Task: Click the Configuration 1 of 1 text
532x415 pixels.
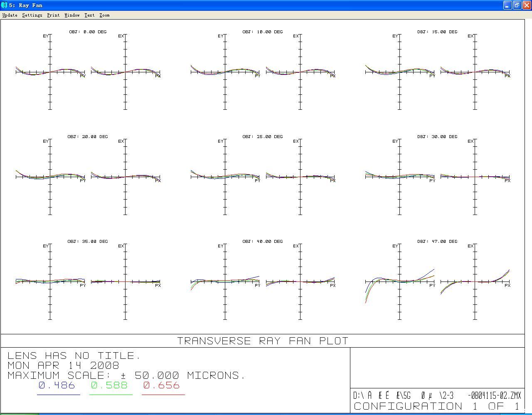Action: pyautogui.click(x=437, y=406)
